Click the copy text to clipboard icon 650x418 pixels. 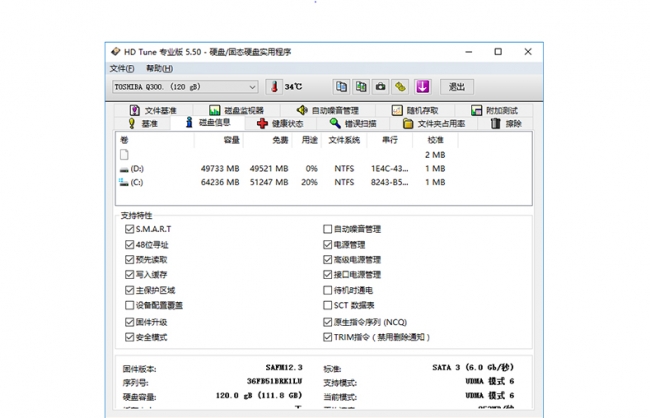tap(341, 87)
